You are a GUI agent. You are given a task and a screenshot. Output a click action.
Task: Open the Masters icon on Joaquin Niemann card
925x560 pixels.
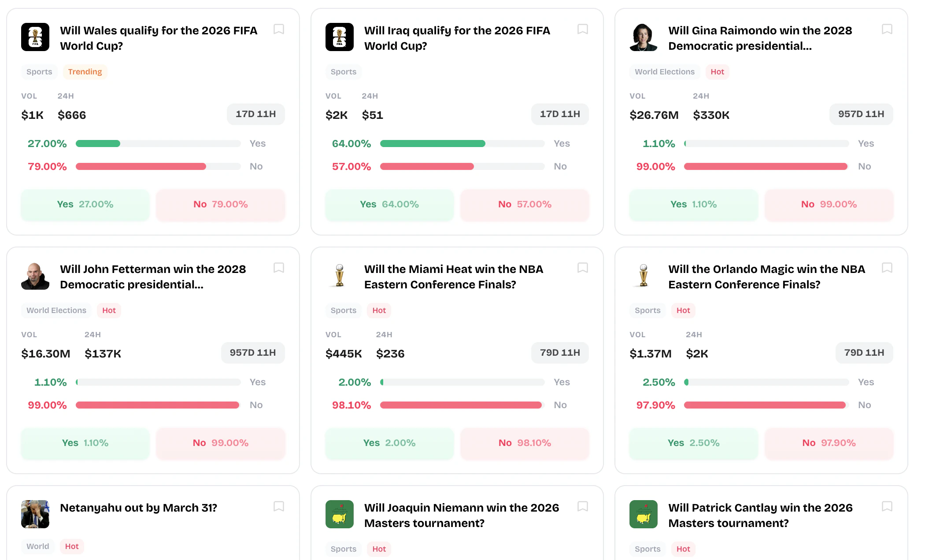[339, 514]
